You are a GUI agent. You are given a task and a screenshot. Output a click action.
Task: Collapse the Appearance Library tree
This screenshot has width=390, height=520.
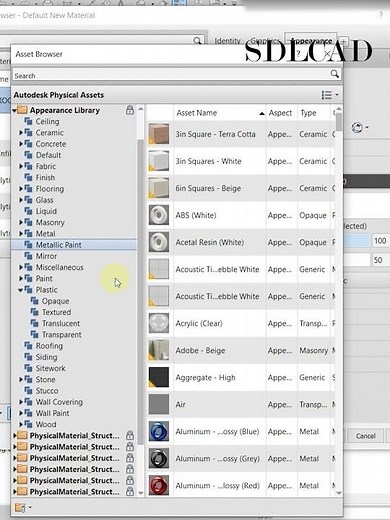click(15, 110)
